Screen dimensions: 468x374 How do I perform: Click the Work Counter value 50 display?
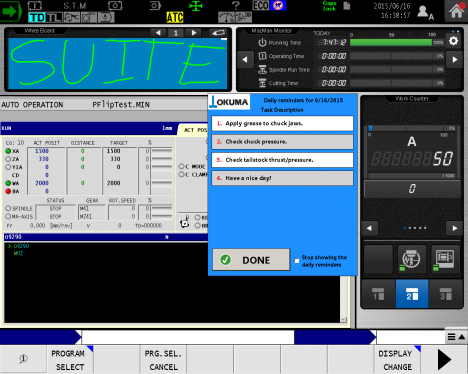click(x=412, y=159)
